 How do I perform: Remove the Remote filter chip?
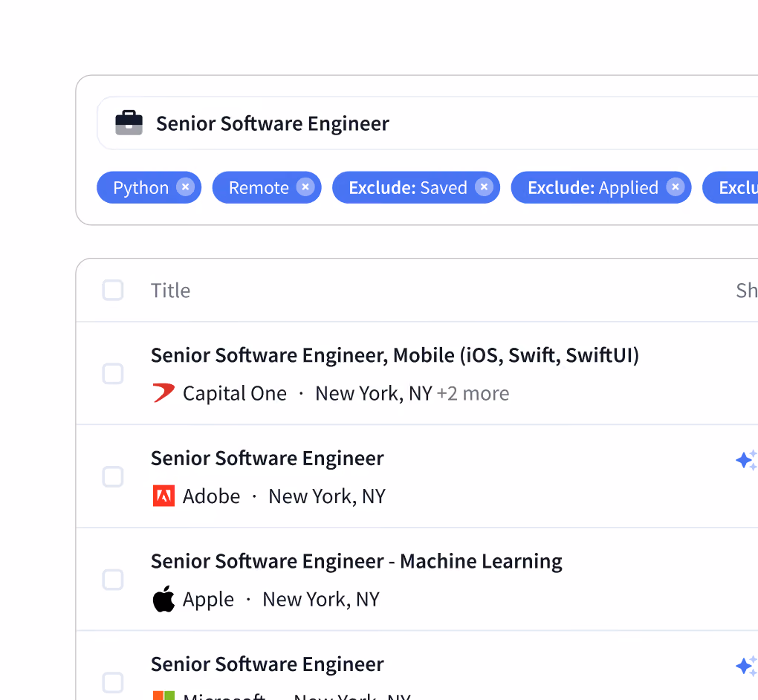click(x=305, y=187)
